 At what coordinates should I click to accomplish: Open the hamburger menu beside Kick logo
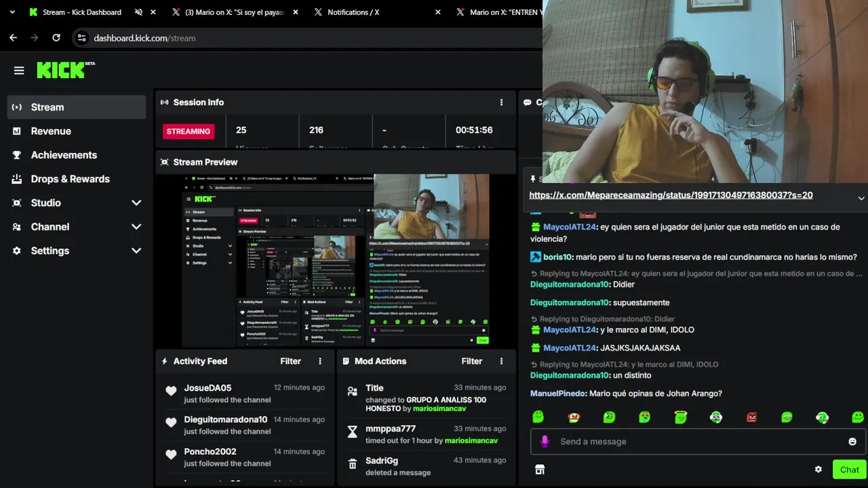(x=19, y=70)
